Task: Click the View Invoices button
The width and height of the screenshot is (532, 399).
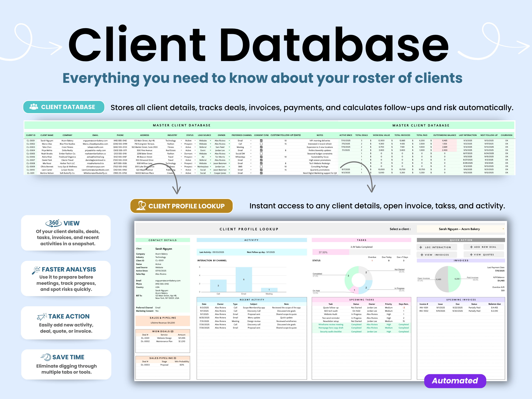Action: click(x=437, y=255)
